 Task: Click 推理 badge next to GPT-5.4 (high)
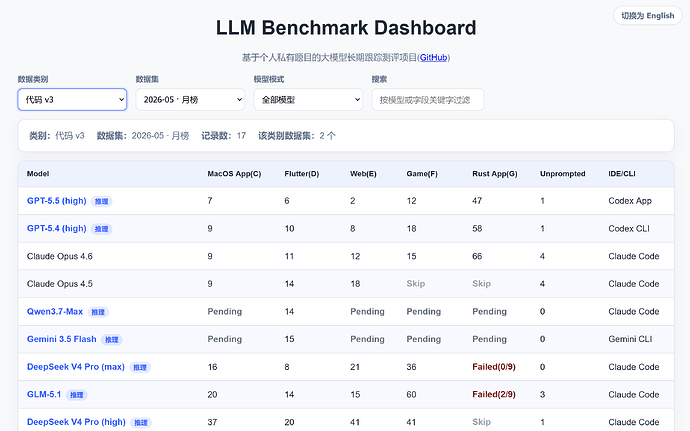pyautogui.click(x=102, y=229)
